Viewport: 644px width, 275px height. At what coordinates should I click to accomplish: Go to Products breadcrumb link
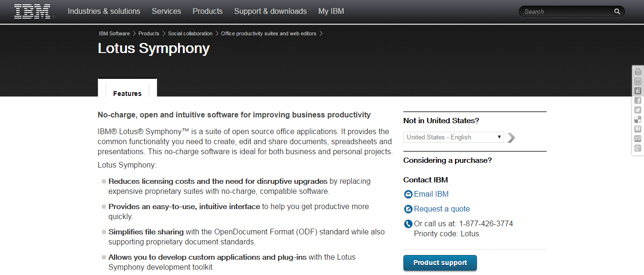[x=149, y=33]
